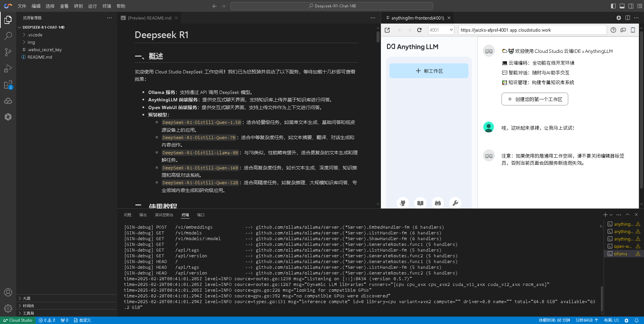Viewport: 644px width, 324px height.
Task: Open the 终端 menu in the menu bar
Action: tap(106, 6)
